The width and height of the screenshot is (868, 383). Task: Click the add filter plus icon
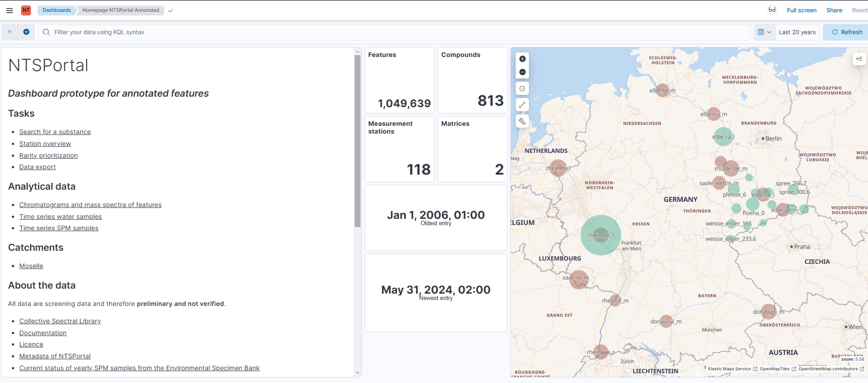tap(26, 32)
